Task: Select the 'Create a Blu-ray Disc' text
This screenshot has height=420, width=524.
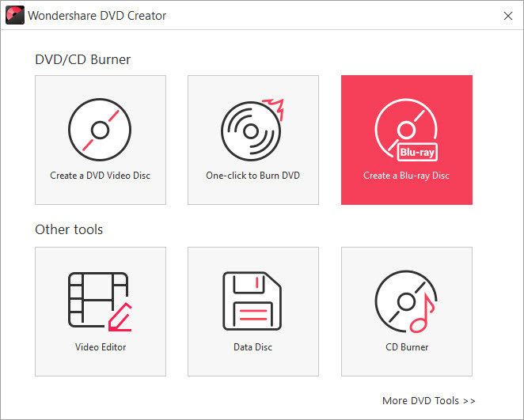Action: tap(406, 176)
